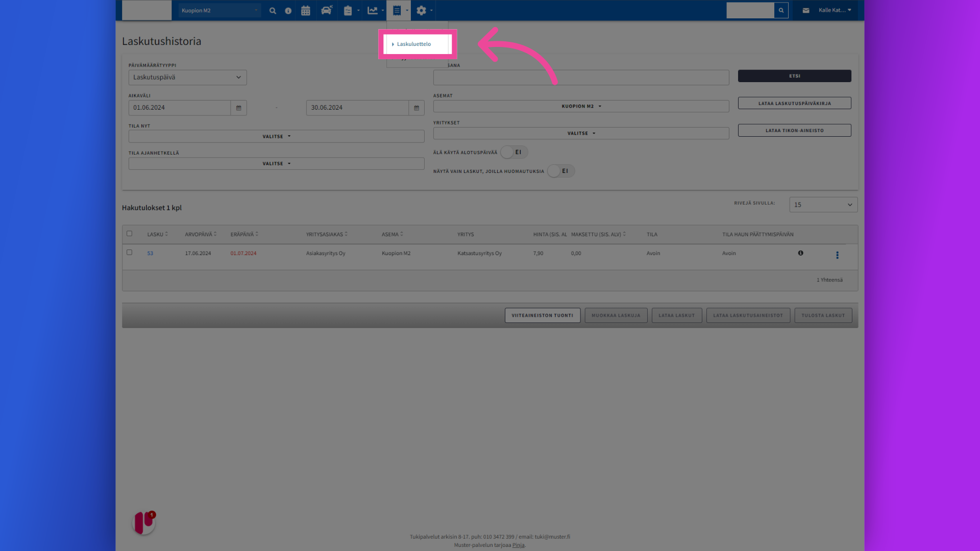Open messages via the envelope icon
This screenshot has width=980, height=551.
[806, 10]
